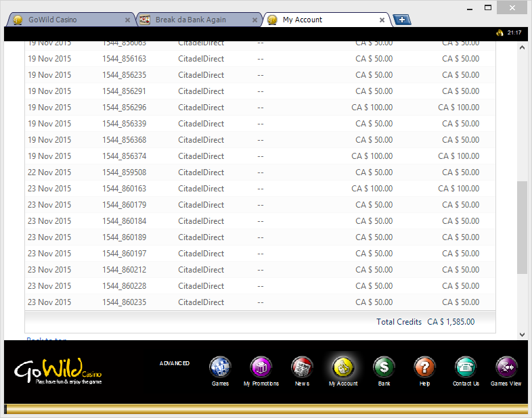Open the Bank dollar icon

pos(384,367)
